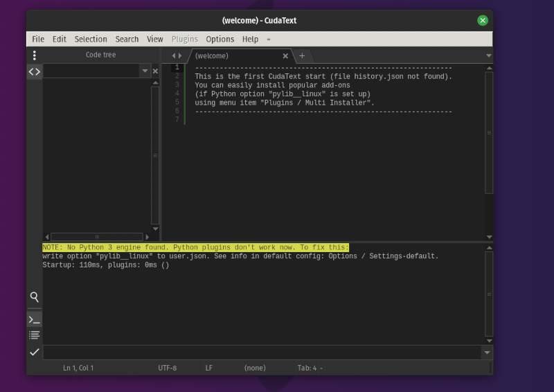Viewport: 554px width, 392px height.
Task: Click editor scrollbar down arrow
Action: (490, 237)
